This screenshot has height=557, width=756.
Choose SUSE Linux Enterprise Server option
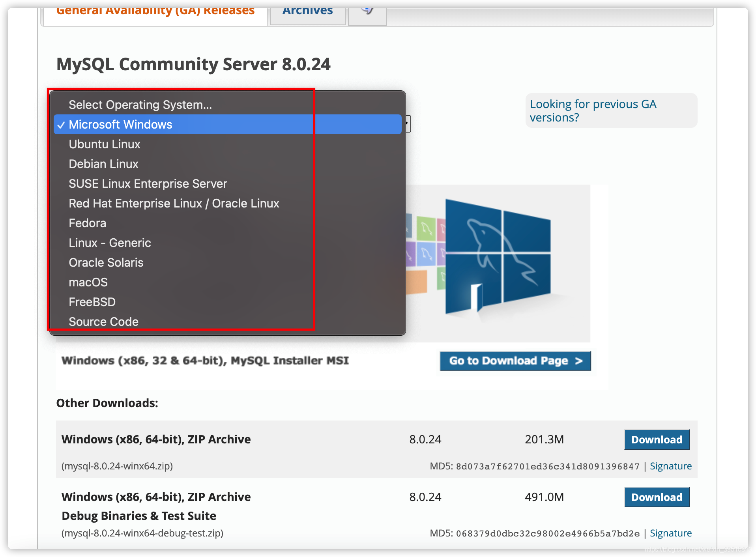[x=227, y=183]
